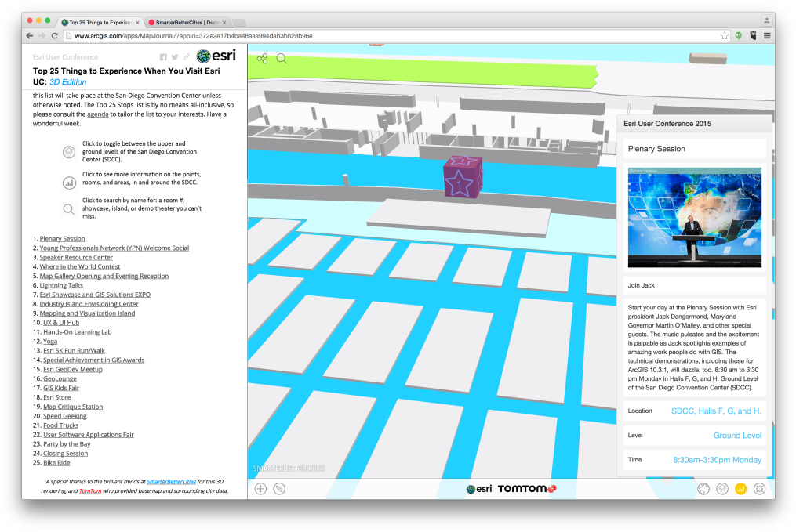Image resolution: width=796 pixels, height=532 pixels.
Task: Open SmarterBetterCities credit link
Action: pyautogui.click(x=171, y=482)
